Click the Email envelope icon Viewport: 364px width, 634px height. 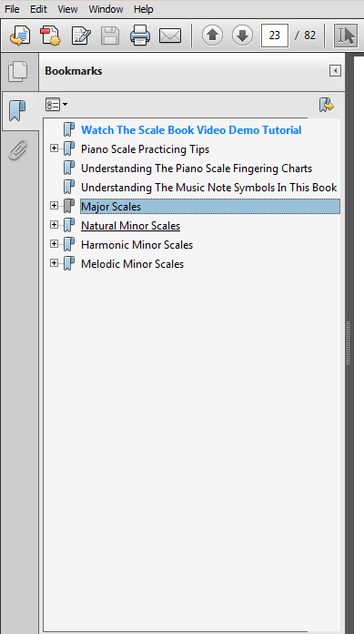click(x=169, y=36)
